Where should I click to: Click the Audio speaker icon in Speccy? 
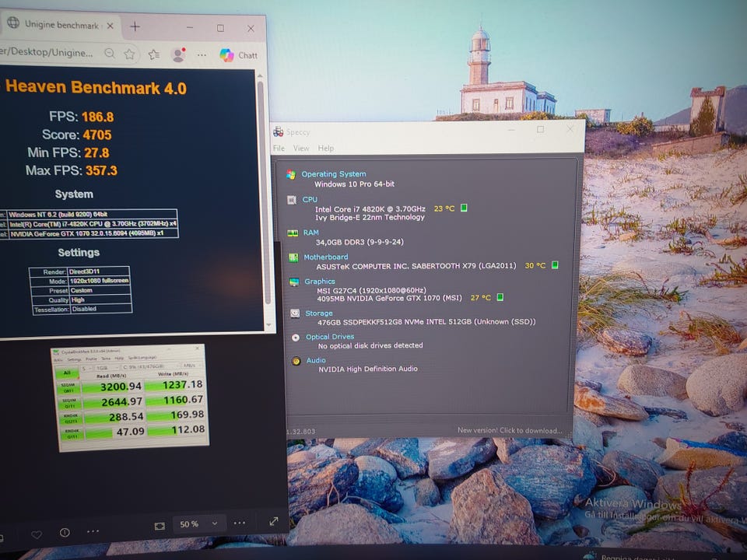pos(296,361)
